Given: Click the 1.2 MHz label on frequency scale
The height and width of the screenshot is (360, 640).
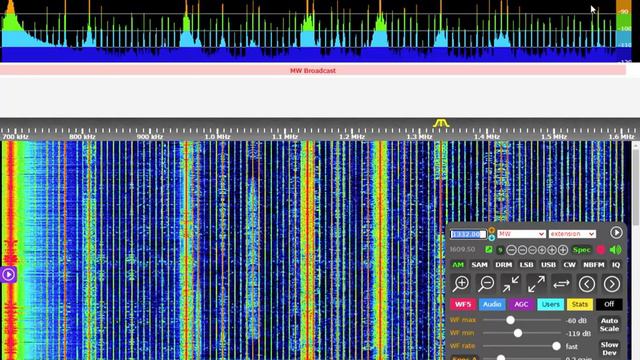Looking at the screenshot, I should 352,137.
